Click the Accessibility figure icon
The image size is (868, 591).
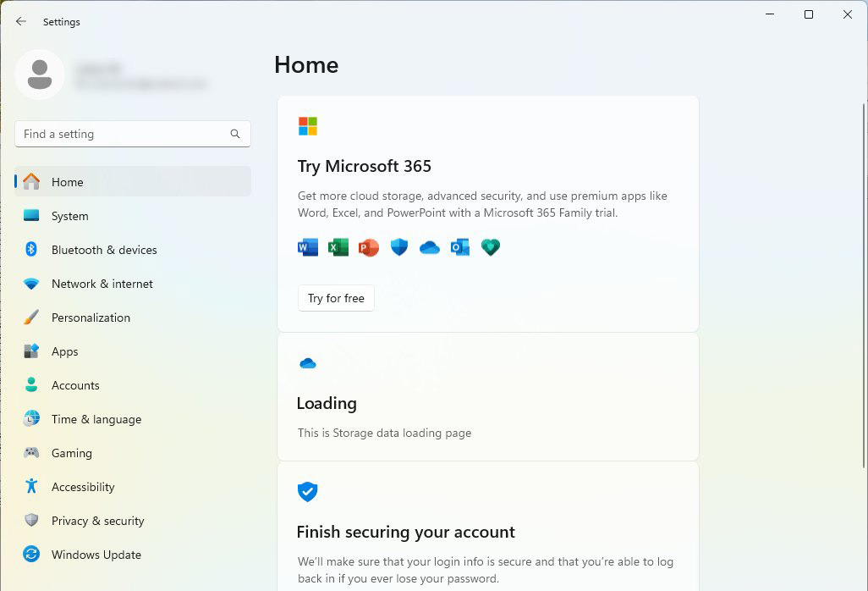(31, 486)
